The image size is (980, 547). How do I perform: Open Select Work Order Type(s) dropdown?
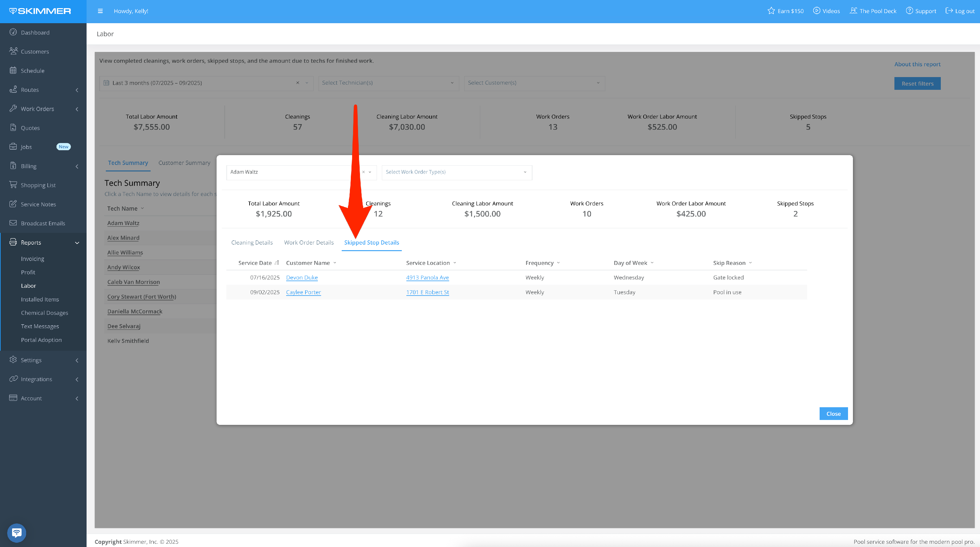[x=457, y=172]
